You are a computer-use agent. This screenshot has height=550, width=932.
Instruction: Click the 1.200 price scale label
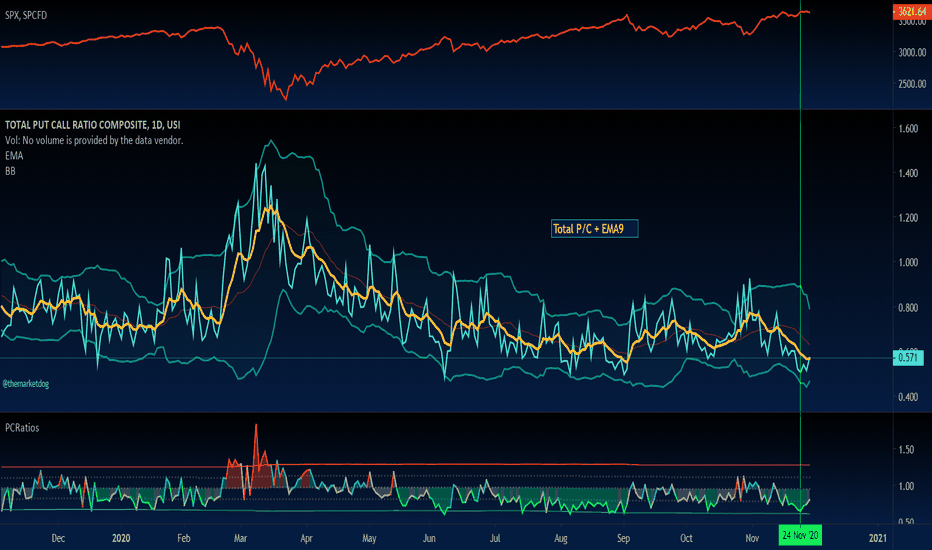[x=908, y=218]
